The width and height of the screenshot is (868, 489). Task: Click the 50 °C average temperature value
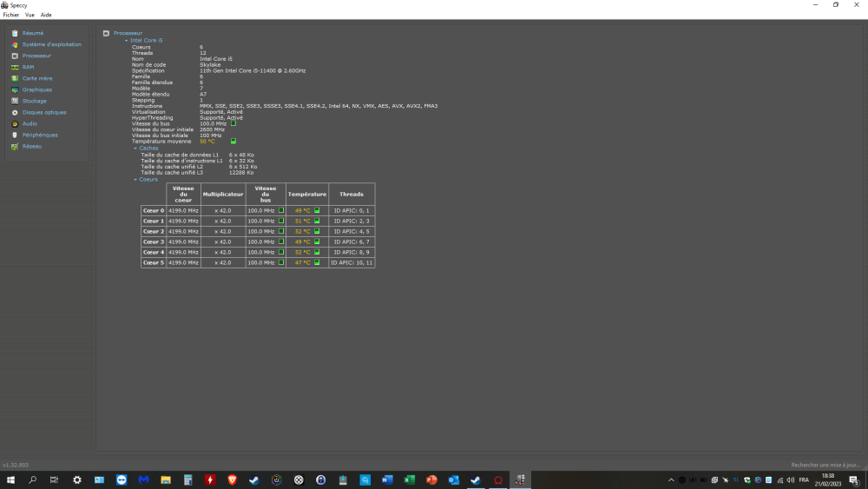point(207,142)
